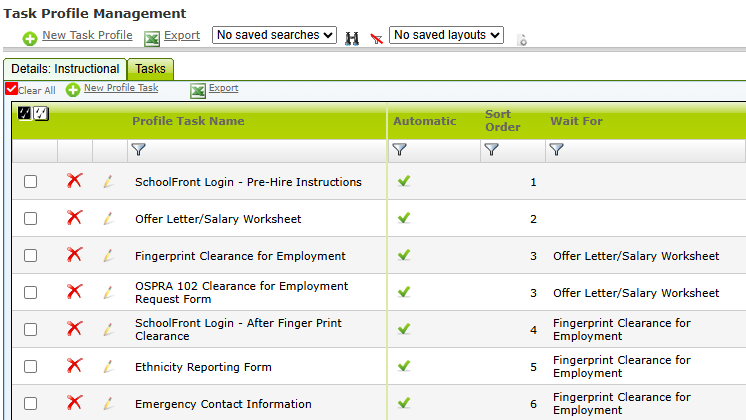Viewport: 746px width, 420px height.
Task: Switch to the Details: Instructional tab
Action: (65, 69)
